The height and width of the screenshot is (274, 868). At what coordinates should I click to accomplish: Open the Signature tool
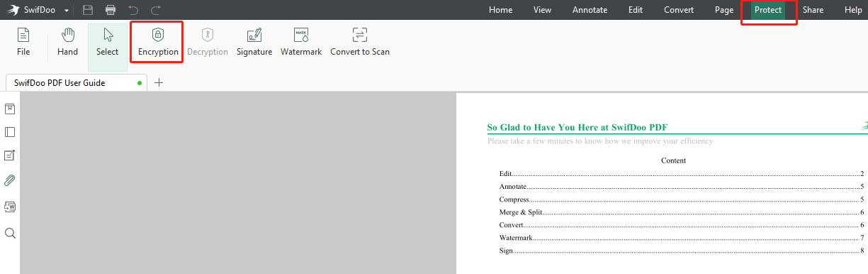pyautogui.click(x=254, y=42)
